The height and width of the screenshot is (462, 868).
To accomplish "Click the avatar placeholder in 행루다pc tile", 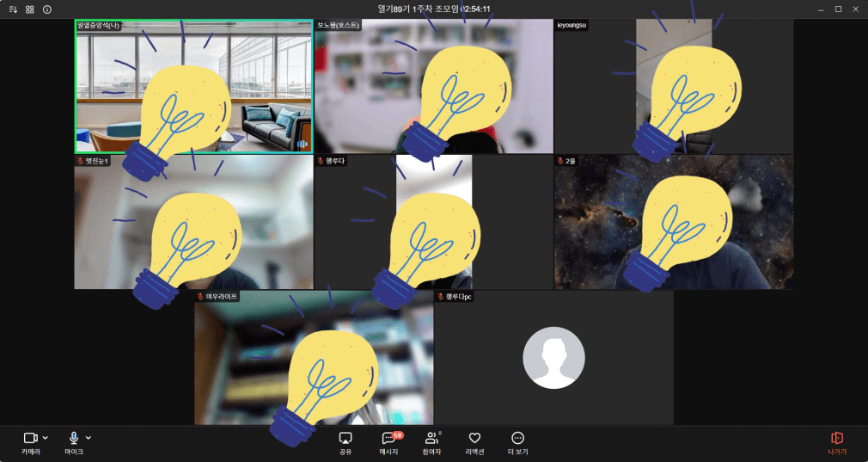I will [553, 358].
